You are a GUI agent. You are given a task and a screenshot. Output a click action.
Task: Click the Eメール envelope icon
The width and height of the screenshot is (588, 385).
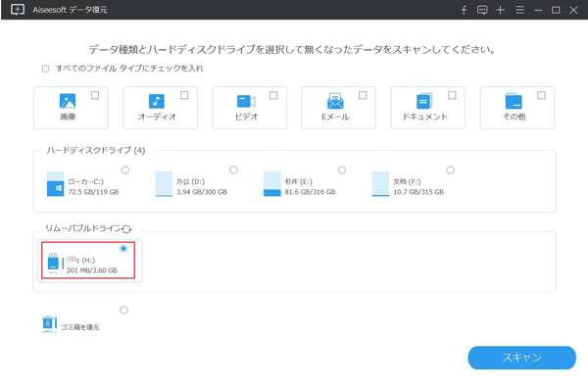point(335,101)
